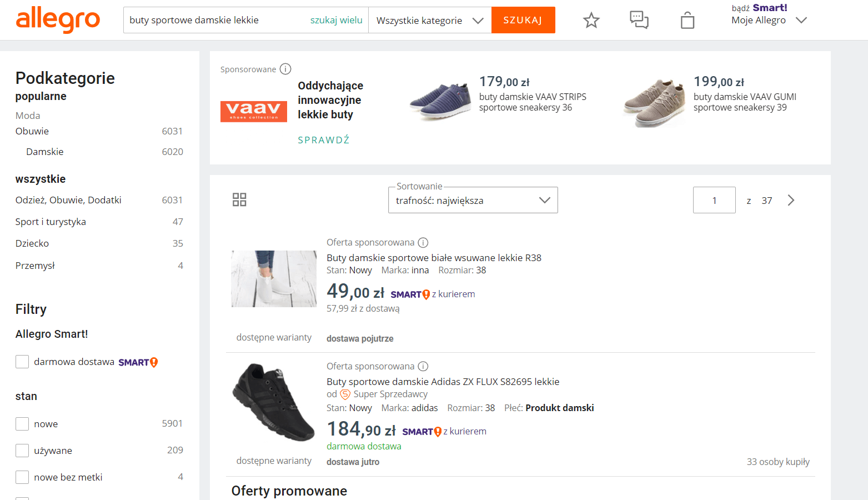Screen dimensions: 868x500
Task: Open the shopping cart icon
Action: pos(687,20)
